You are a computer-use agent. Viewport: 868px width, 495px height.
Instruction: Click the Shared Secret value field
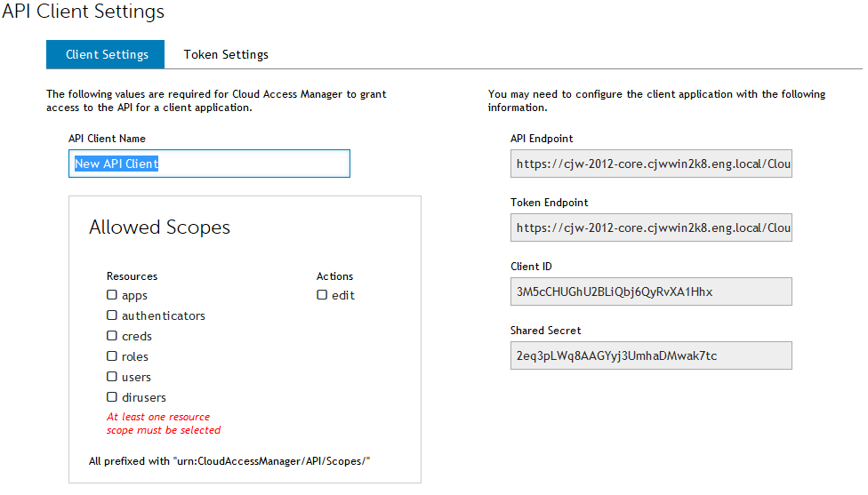click(651, 355)
